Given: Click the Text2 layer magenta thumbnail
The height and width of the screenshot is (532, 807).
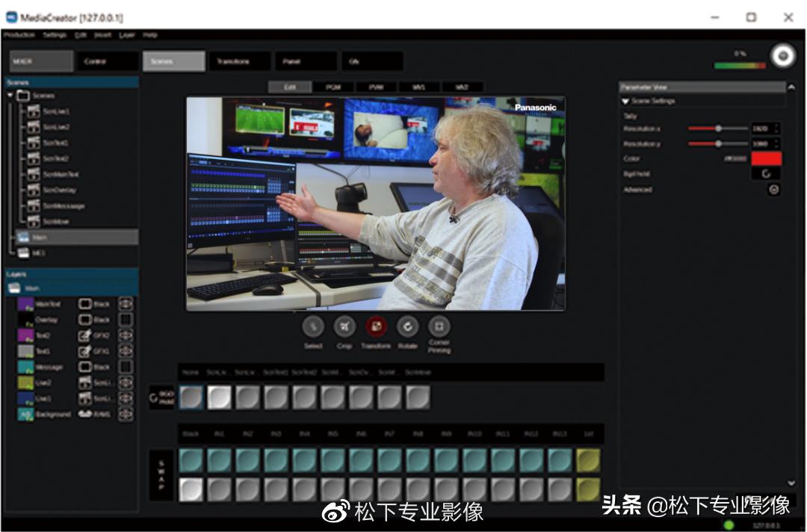Looking at the screenshot, I should [x=25, y=335].
